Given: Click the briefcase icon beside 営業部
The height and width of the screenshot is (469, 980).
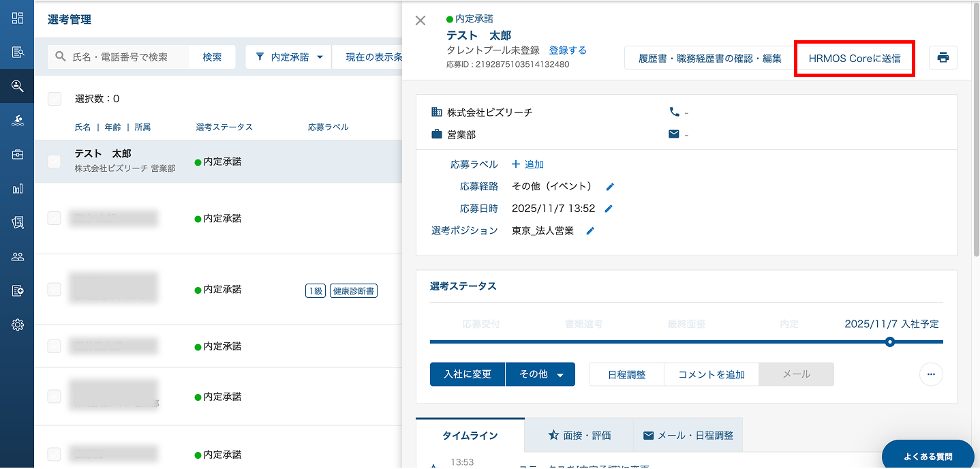Looking at the screenshot, I should (x=437, y=134).
